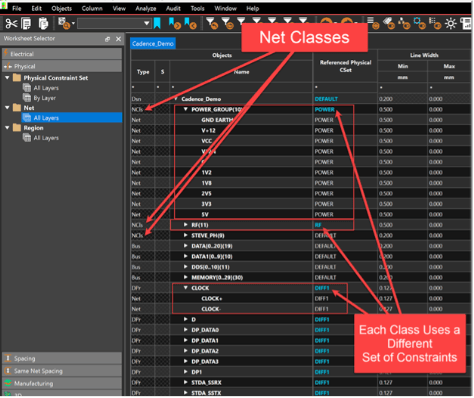Go to next bookmark icon
The height and width of the screenshot is (398, 474).
174,23
